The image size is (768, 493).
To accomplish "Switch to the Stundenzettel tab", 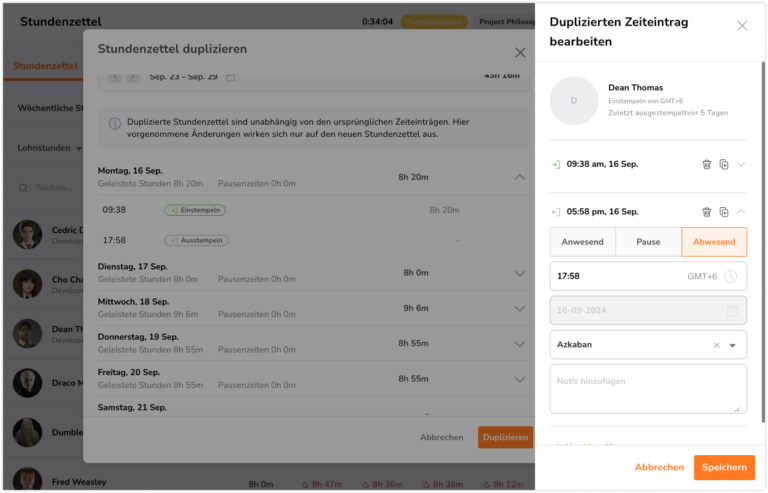I will pos(45,66).
